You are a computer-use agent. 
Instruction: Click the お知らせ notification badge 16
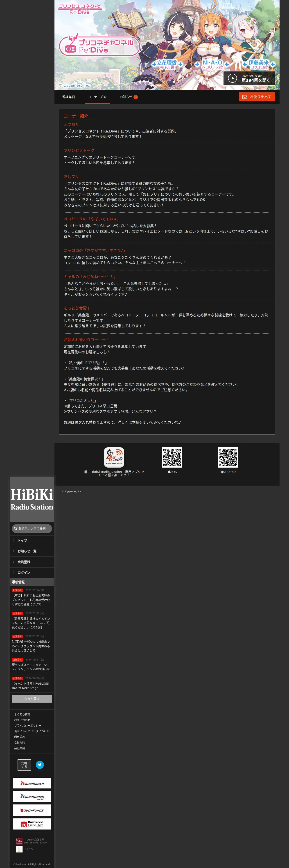coord(135,97)
